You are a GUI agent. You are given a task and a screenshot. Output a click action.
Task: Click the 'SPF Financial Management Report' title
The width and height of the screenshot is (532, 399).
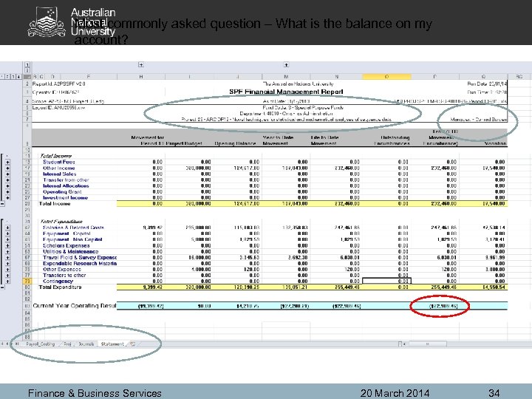(x=286, y=92)
